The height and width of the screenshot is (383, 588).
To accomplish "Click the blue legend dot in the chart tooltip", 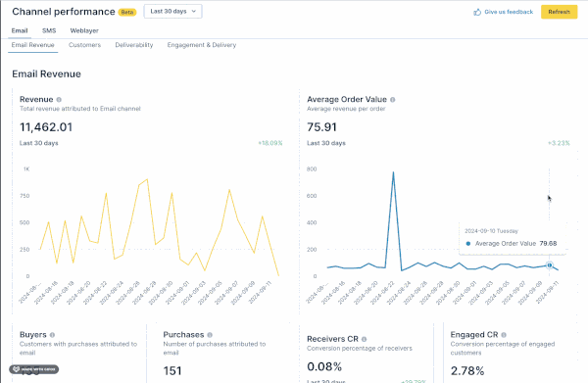I will pos(468,244).
